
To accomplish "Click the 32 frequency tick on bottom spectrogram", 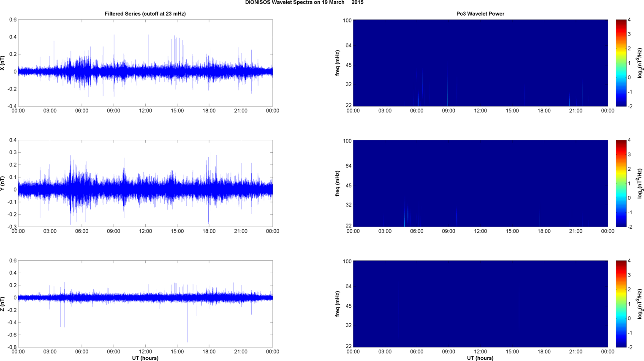I will coord(348,325).
